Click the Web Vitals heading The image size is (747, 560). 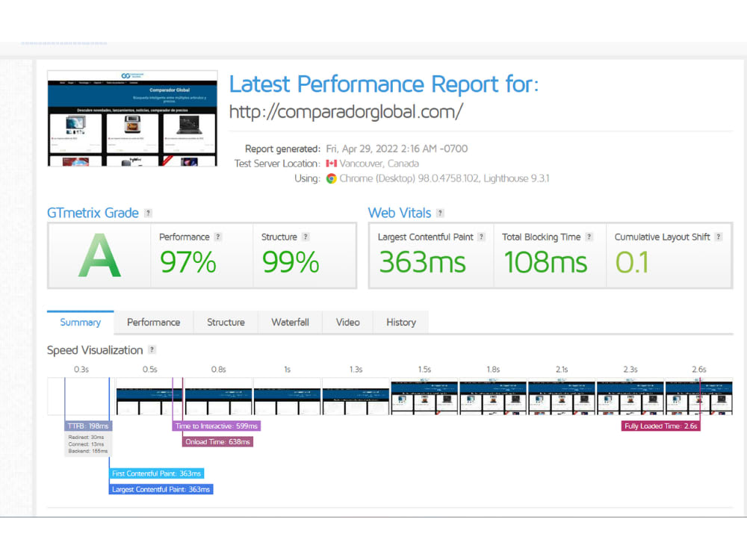point(399,213)
